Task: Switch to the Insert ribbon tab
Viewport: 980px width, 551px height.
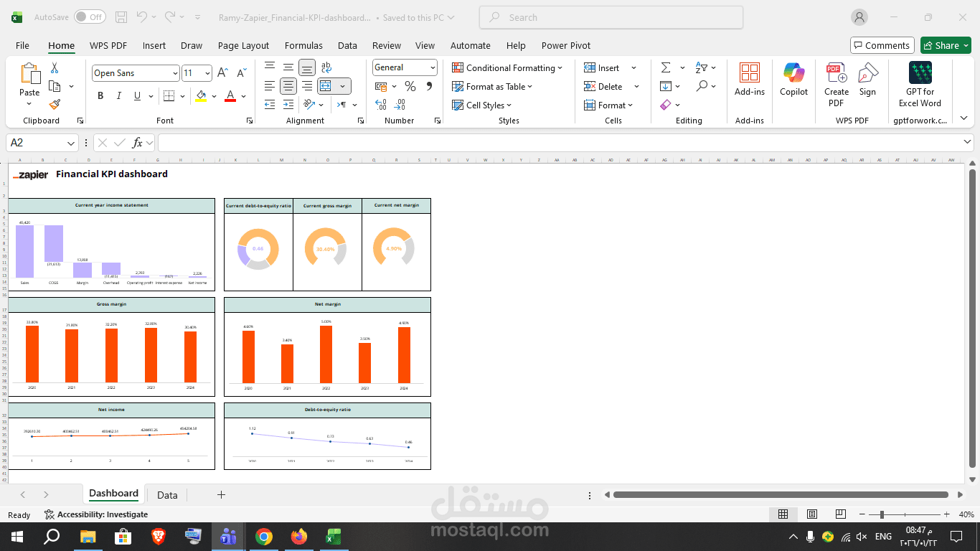Action: point(154,45)
